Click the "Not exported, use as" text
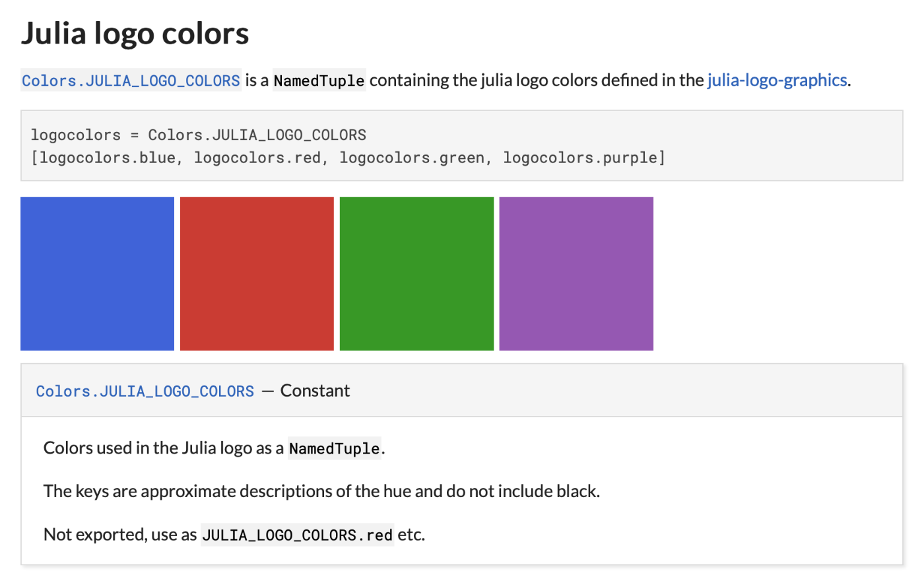 point(120,534)
